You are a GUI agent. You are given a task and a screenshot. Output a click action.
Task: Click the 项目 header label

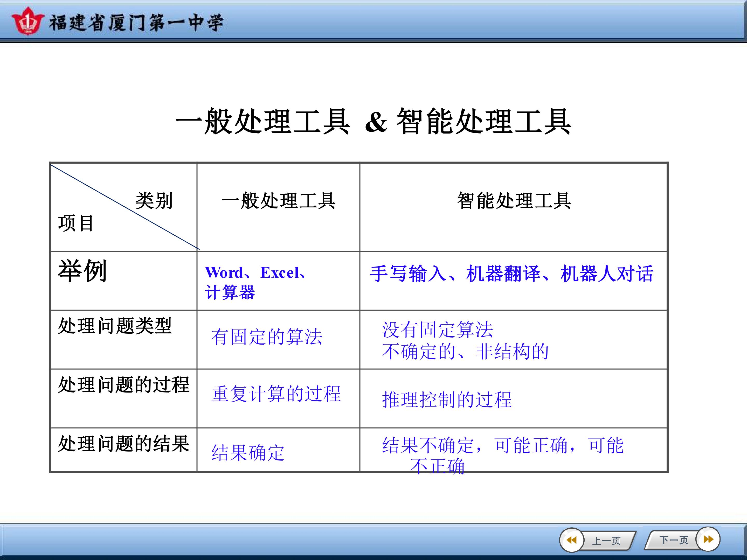pos(76,223)
